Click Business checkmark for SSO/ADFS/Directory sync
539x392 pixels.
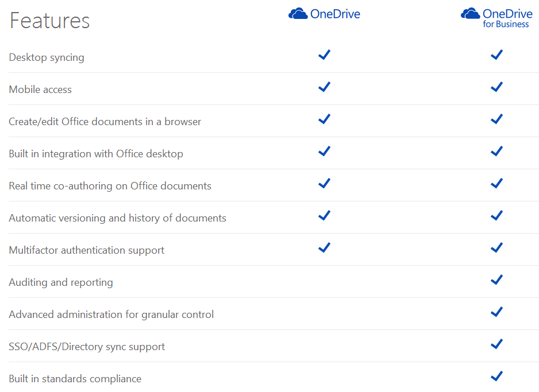point(496,344)
